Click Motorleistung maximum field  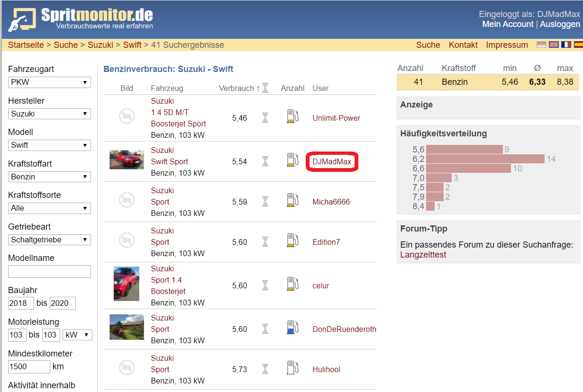[51, 335]
